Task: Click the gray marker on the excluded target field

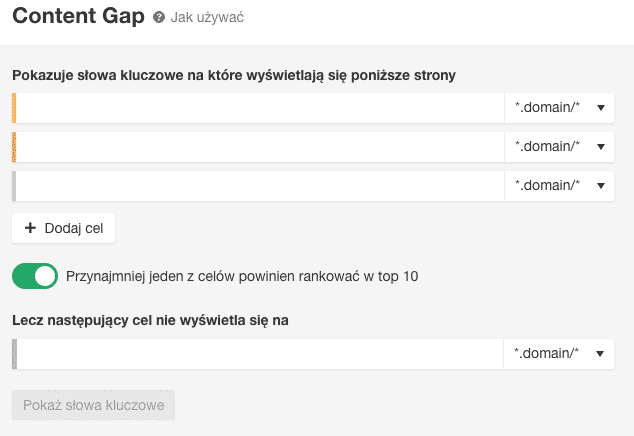Action: point(15,354)
